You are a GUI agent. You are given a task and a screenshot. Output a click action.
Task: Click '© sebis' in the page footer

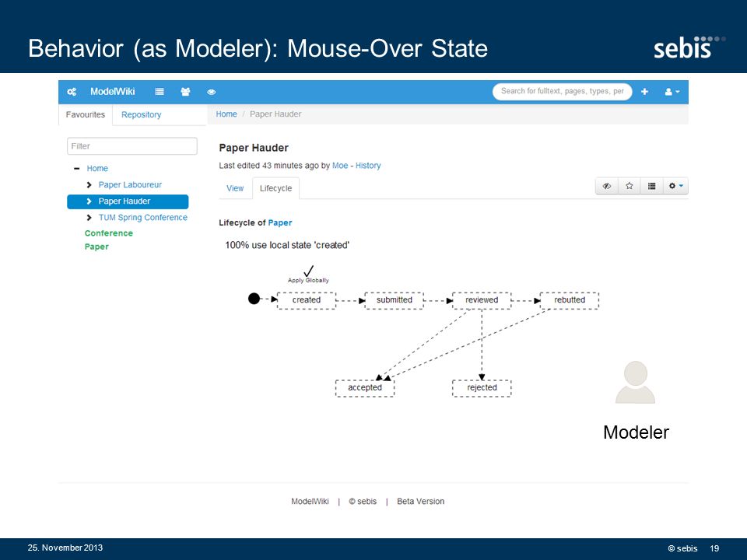click(363, 502)
